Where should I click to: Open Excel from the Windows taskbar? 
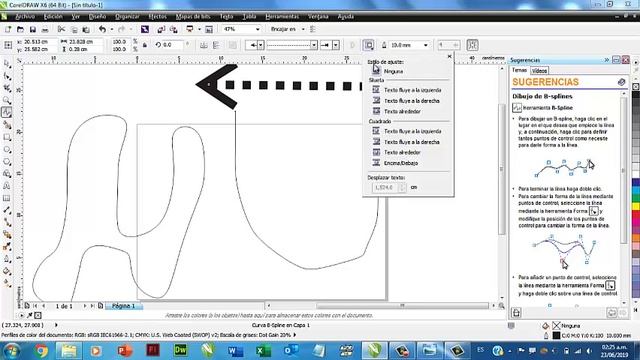tap(263, 351)
